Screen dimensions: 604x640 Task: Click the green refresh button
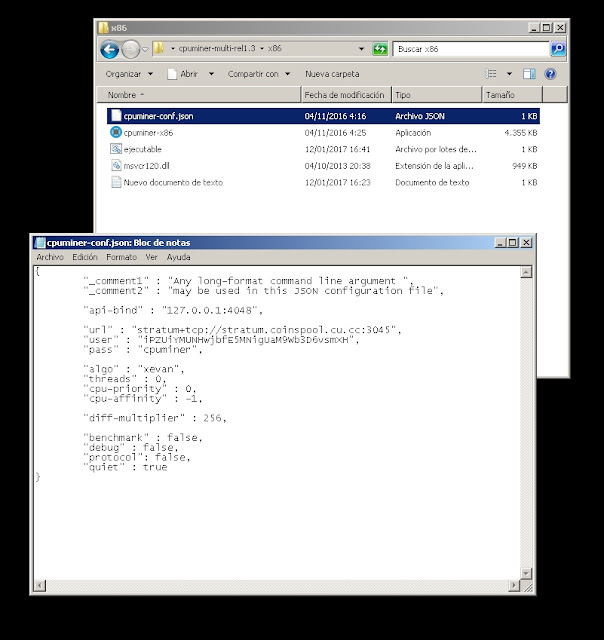380,49
